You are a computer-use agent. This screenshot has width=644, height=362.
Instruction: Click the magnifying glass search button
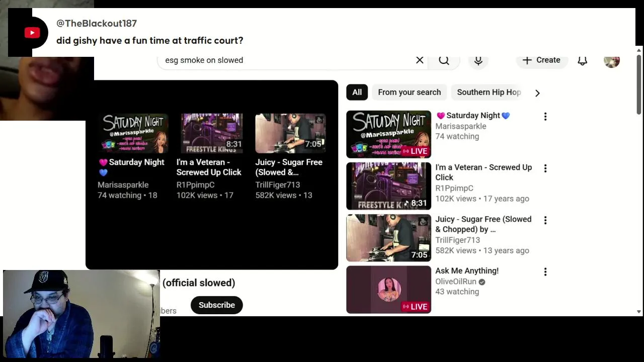pyautogui.click(x=444, y=60)
